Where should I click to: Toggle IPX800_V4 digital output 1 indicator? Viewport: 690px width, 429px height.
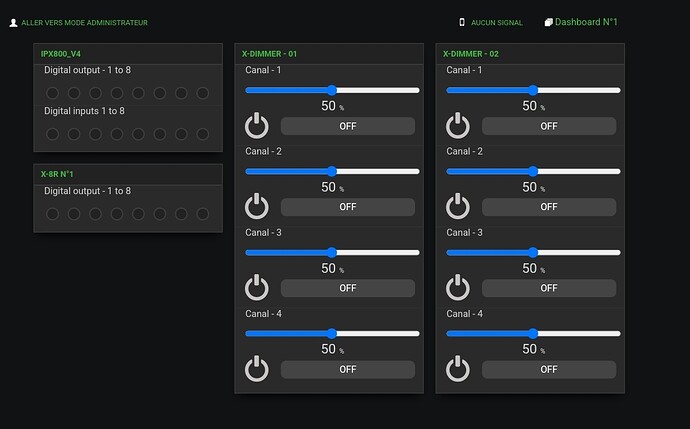coord(52,93)
